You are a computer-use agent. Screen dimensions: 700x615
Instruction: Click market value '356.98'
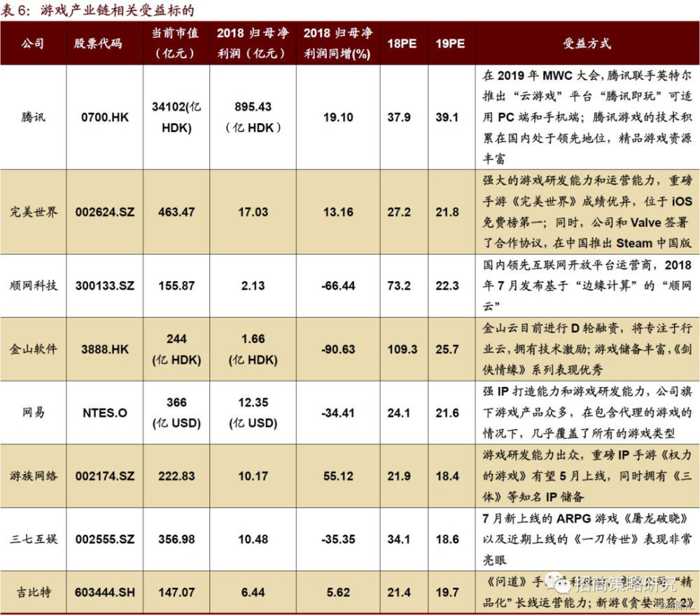(176, 539)
